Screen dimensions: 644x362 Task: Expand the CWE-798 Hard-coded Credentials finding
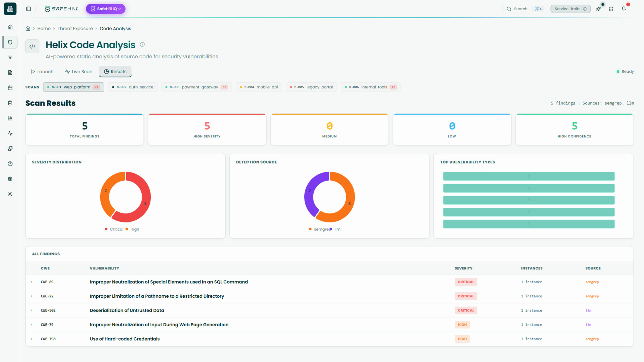tap(31, 339)
